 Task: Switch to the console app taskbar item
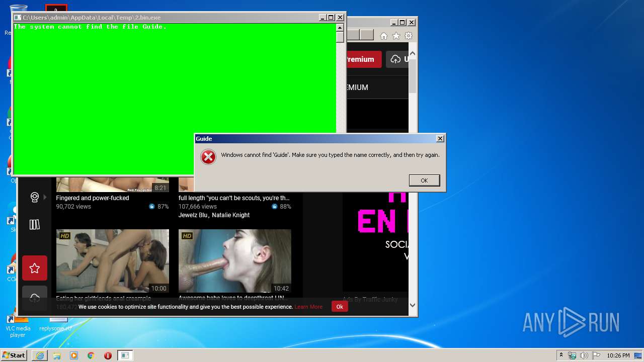click(x=125, y=355)
